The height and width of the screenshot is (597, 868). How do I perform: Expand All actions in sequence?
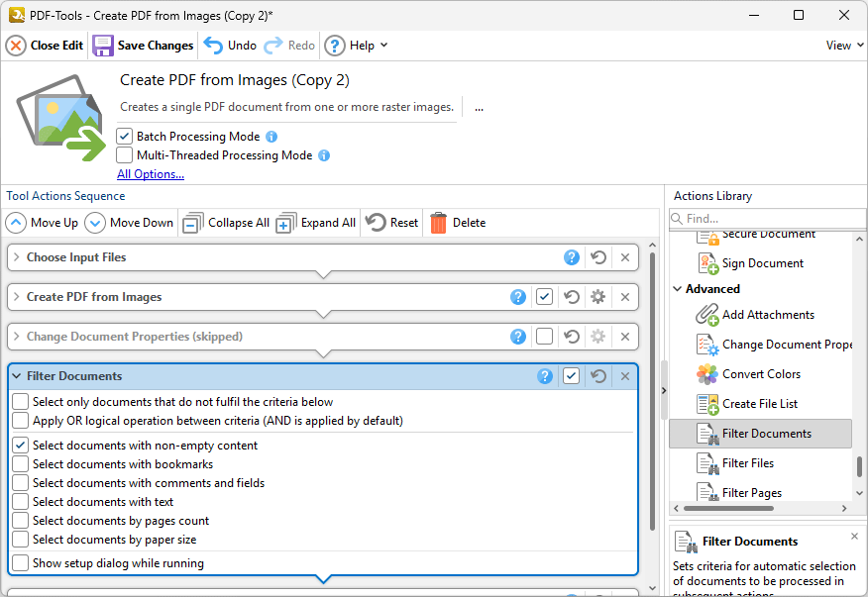tap(315, 223)
